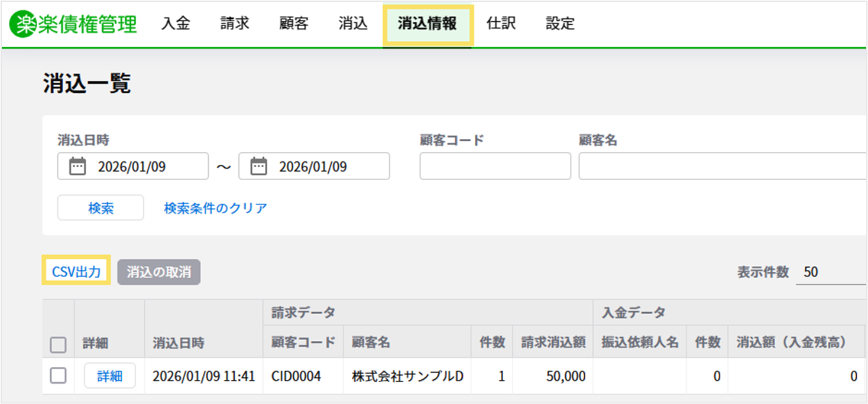This screenshot has width=868, height=404.
Task: Open the 入金 menu
Action: (x=176, y=24)
